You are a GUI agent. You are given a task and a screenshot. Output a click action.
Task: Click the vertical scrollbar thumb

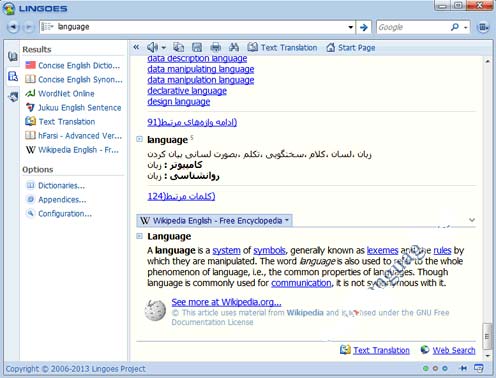pyautogui.click(x=487, y=336)
